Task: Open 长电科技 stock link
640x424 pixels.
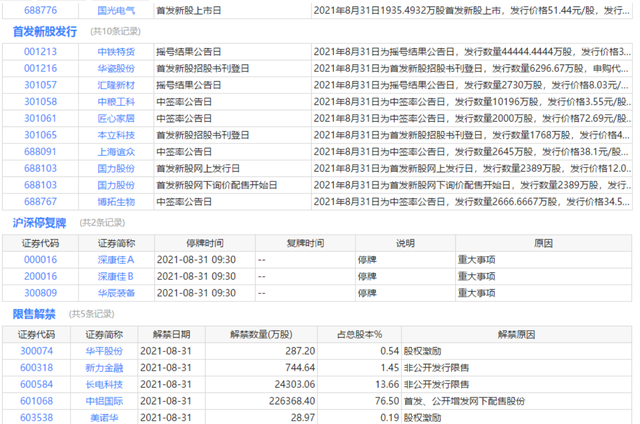Action: (104, 385)
